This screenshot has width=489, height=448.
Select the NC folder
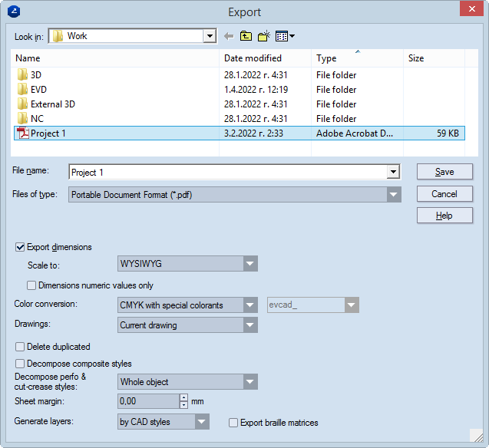point(37,119)
